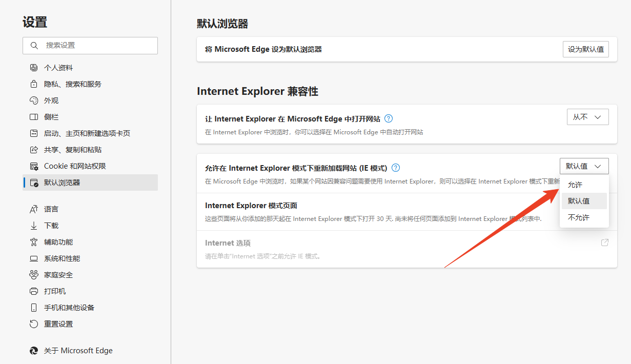Click the 下载 download arrow icon
Viewport: 631px width, 364px height.
pos(34,226)
